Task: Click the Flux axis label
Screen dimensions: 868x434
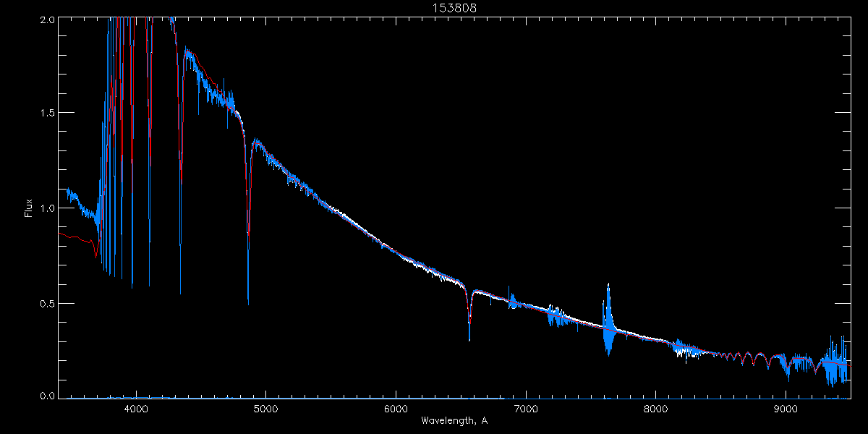Action: (29, 208)
